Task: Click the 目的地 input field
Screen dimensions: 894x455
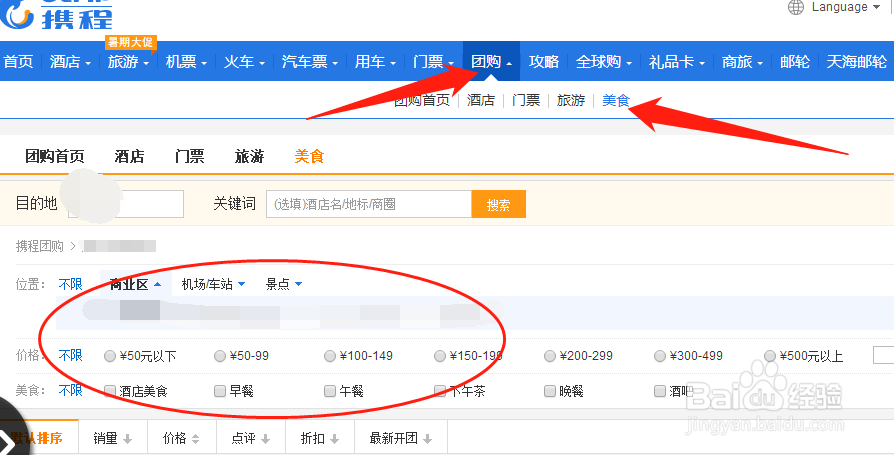Action: coord(126,204)
